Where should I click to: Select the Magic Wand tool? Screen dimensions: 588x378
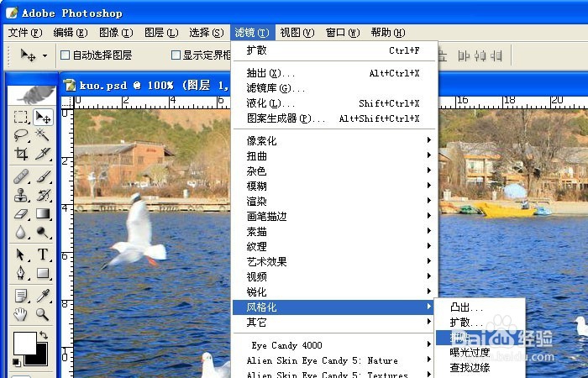click(x=43, y=135)
